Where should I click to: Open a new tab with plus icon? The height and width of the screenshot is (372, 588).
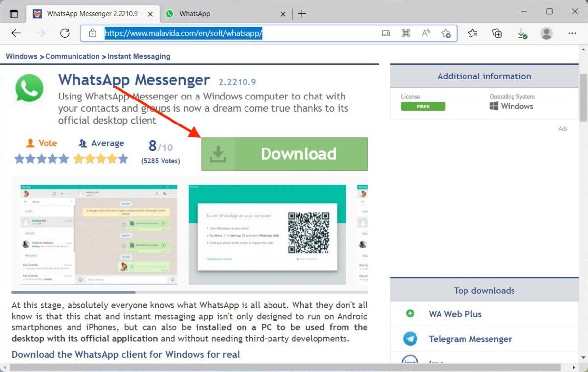pos(302,14)
